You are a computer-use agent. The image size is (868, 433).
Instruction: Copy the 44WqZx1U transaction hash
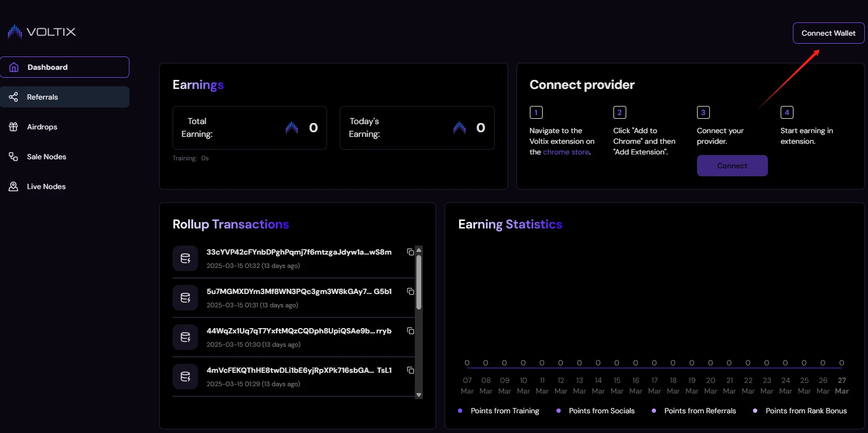[x=411, y=331]
